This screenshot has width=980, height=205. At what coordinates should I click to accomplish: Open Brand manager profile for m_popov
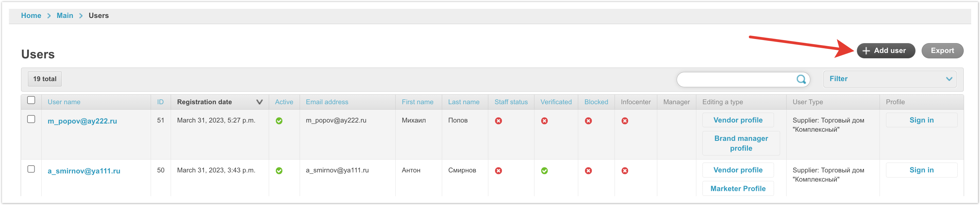coord(741,143)
